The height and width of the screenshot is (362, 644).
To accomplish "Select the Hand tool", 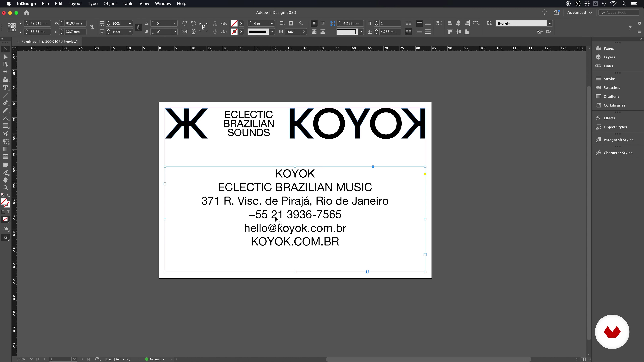I will [5, 180].
